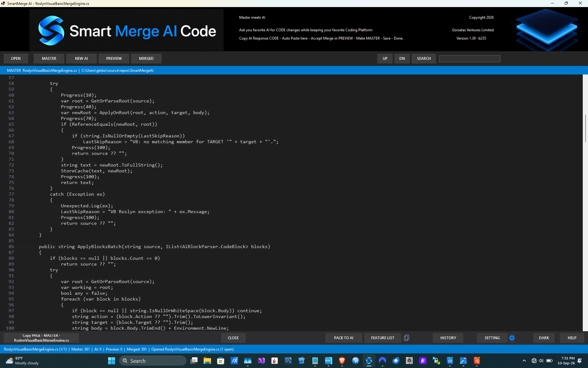This screenshot has height=368, width=588.
Task: Show hidden system tray icons
Action: tap(524, 361)
